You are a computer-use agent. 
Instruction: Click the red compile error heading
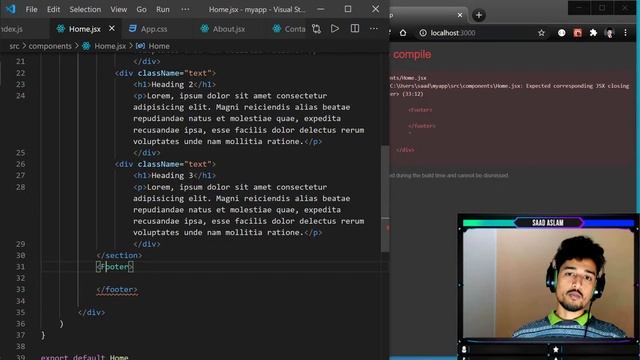(411, 54)
